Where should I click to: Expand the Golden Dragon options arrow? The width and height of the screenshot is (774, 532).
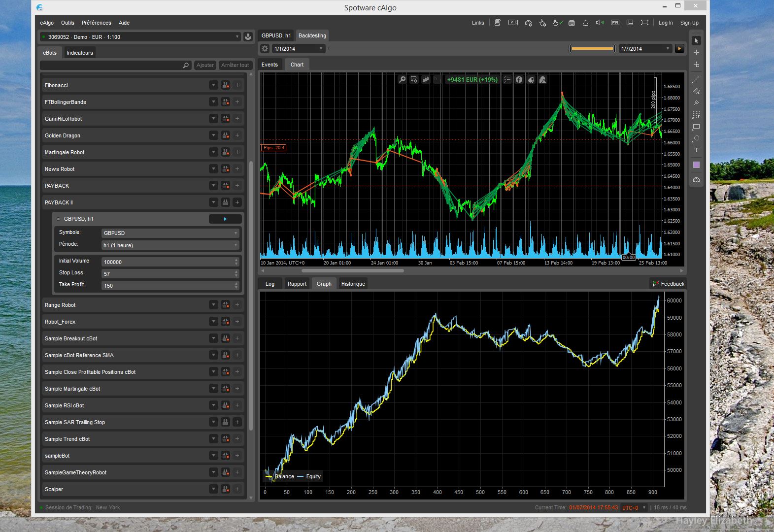pos(213,135)
